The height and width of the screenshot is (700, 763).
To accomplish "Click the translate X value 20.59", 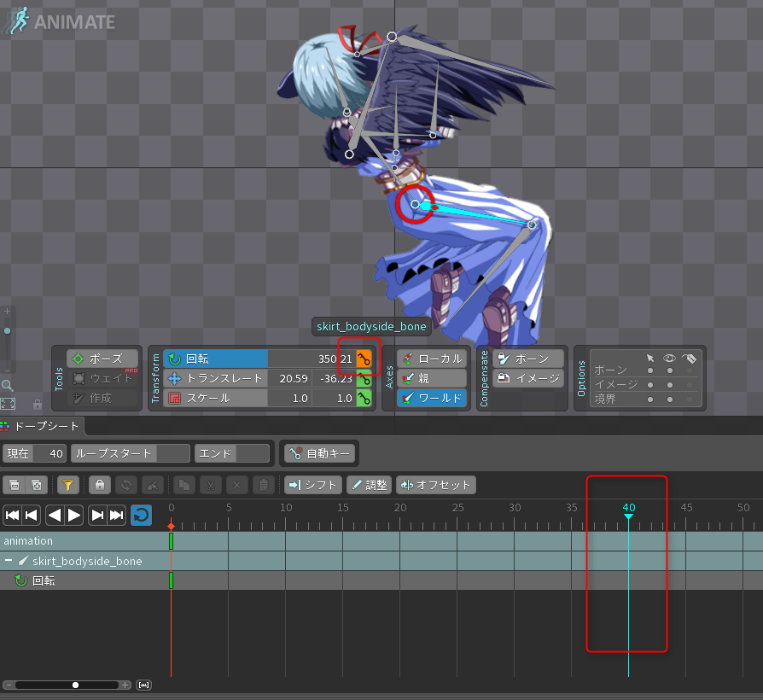I will 289,379.
